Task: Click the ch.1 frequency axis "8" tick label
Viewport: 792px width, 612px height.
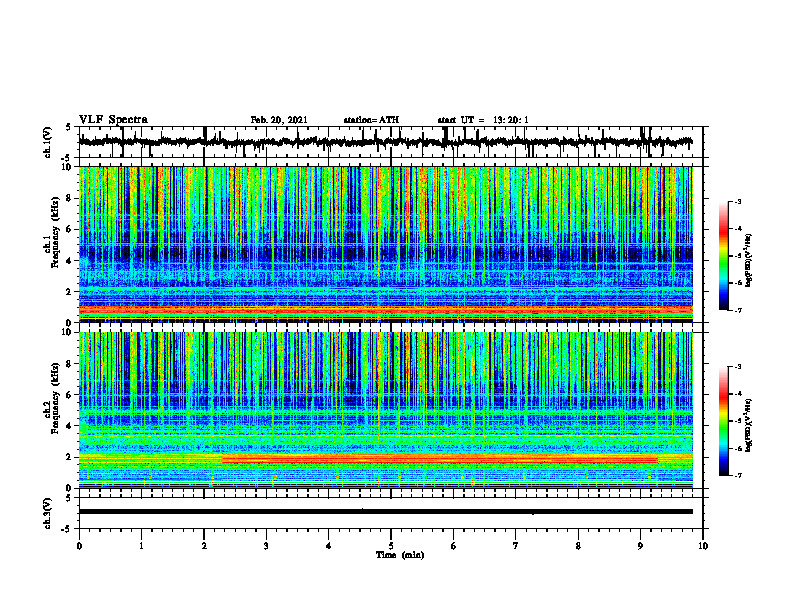Action: (x=70, y=198)
